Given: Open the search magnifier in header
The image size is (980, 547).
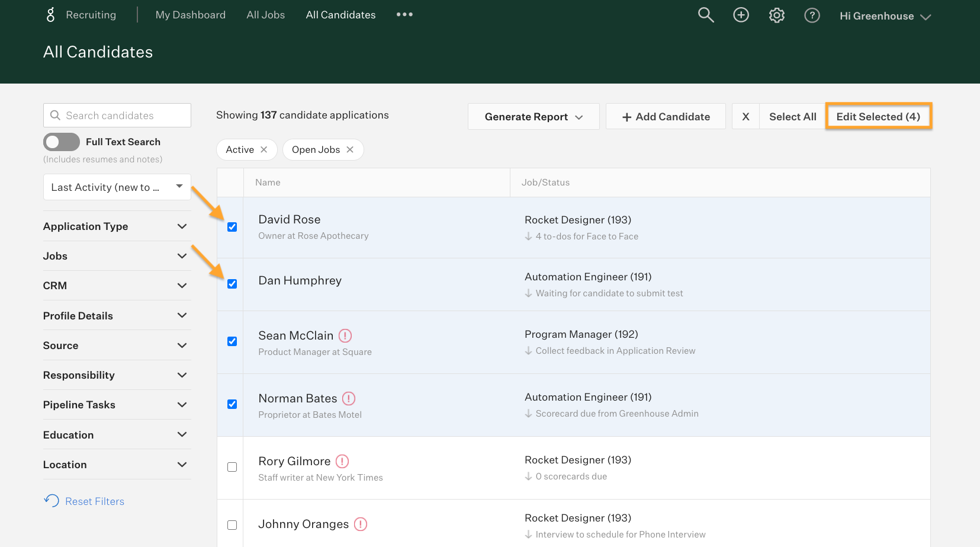Looking at the screenshot, I should (x=706, y=15).
